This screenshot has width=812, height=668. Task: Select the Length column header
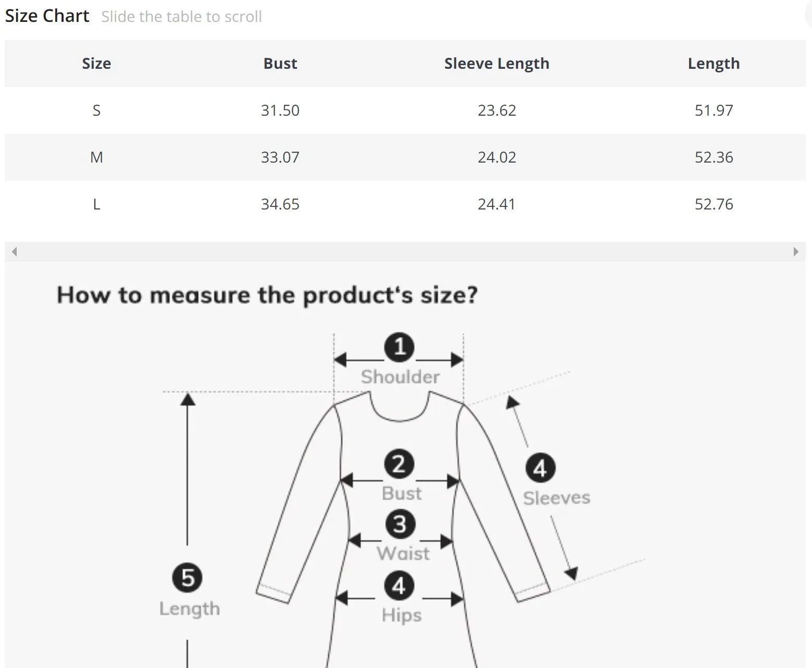[714, 64]
